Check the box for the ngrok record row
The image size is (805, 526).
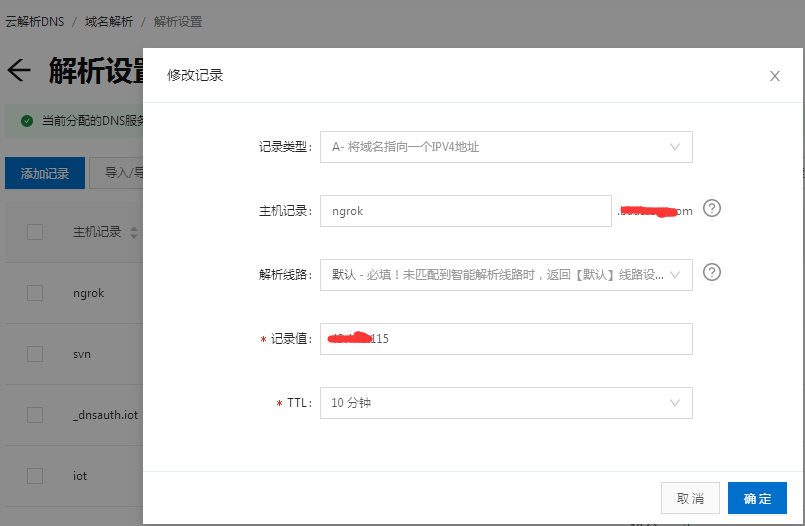35,293
